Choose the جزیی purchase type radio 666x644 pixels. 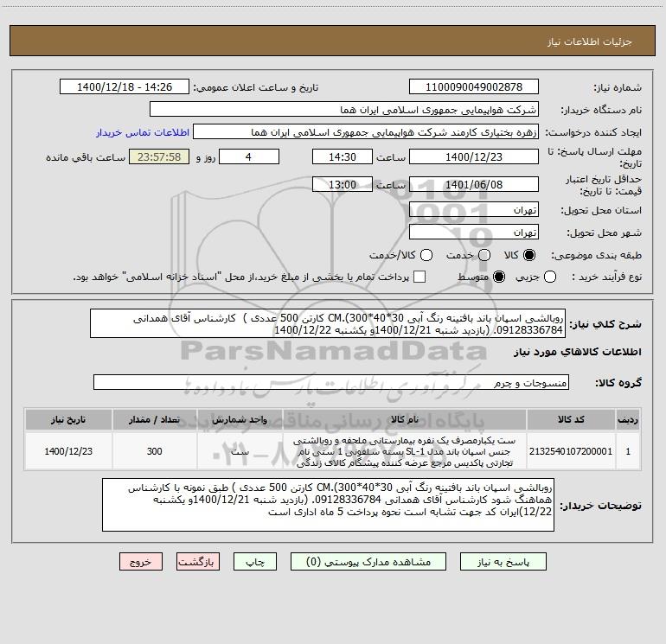(x=550, y=277)
